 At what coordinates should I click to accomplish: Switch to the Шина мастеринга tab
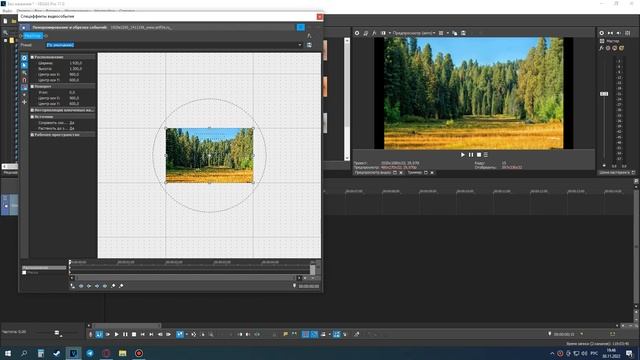point(614,173)
